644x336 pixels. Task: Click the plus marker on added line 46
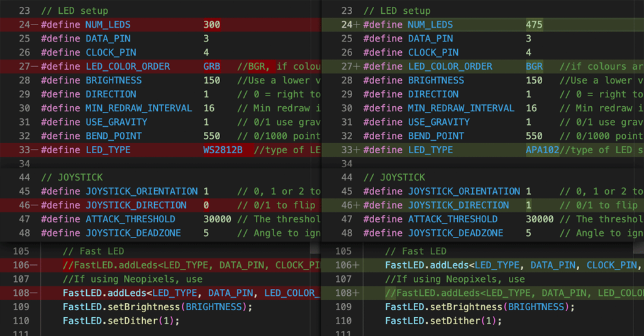click(357, 205)
